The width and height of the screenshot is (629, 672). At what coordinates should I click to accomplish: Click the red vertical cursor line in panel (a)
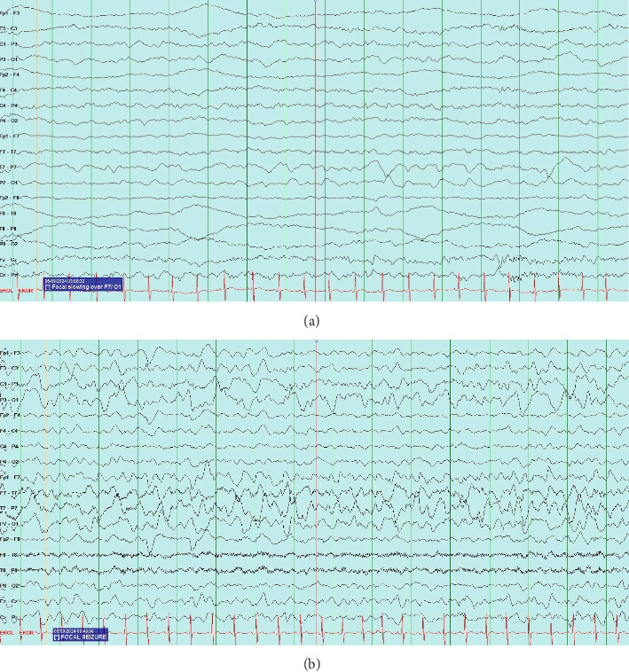pos(316,133)
